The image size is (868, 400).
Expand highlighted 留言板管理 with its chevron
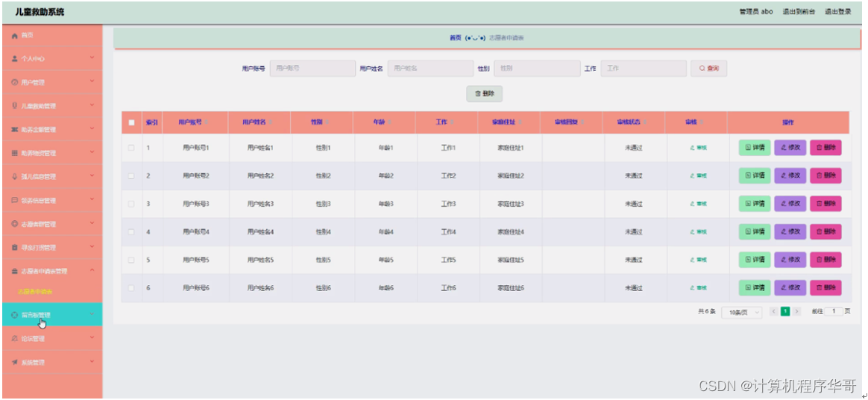(92, 314)
